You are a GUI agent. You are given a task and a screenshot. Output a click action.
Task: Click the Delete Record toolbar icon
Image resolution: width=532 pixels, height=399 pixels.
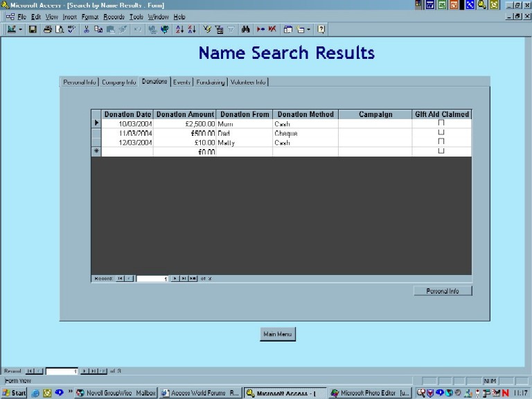(272, 30)
